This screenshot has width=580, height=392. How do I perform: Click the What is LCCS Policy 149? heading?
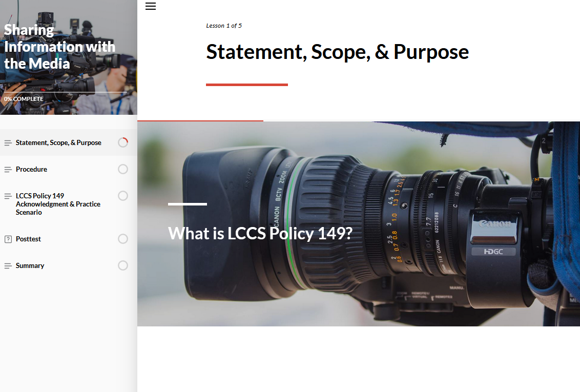coord(260,233)
